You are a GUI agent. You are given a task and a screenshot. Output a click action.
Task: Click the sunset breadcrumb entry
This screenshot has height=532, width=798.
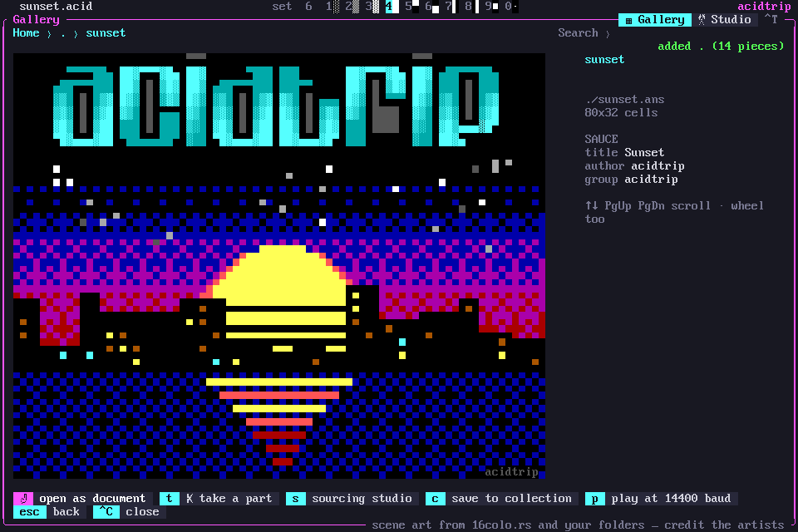tap(106, 33)
